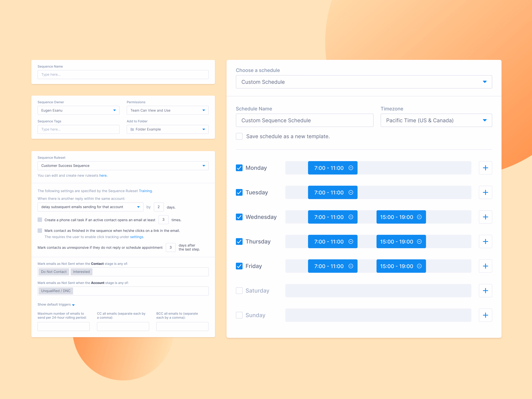
Task: Click the Do Not Contact tag
Action: (x=54, y=272)
